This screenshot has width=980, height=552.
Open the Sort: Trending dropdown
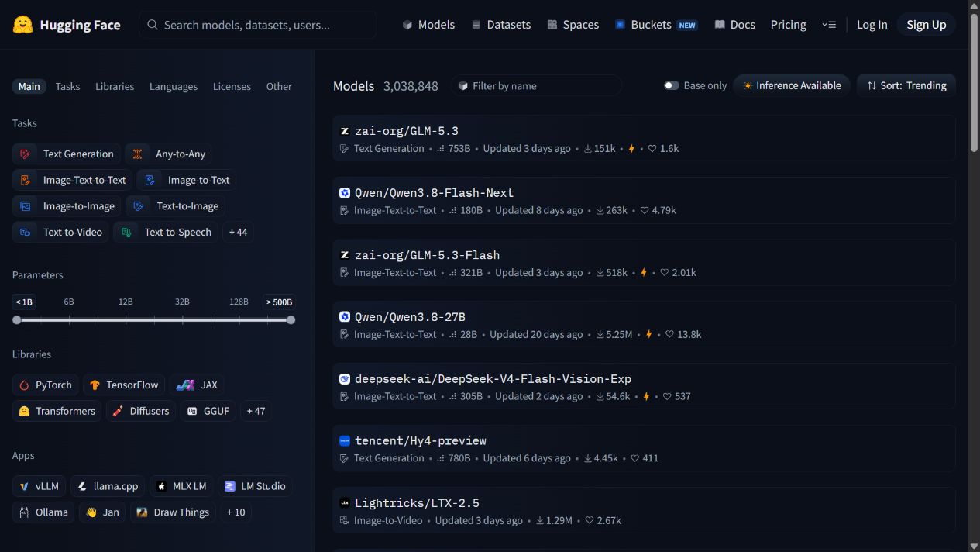click(906, 85)
